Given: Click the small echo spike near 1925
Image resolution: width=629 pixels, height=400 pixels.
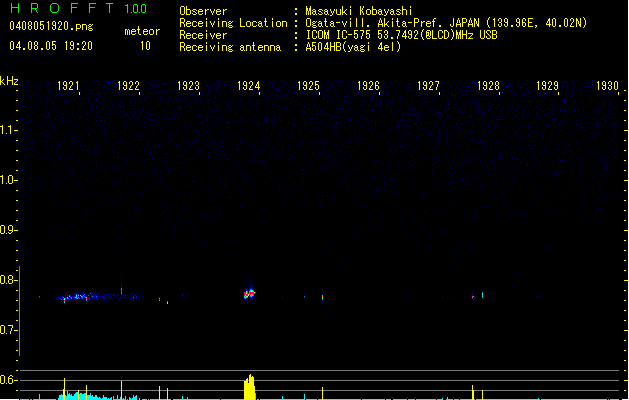Looking at the screenshot, I should tap(322, 298).
